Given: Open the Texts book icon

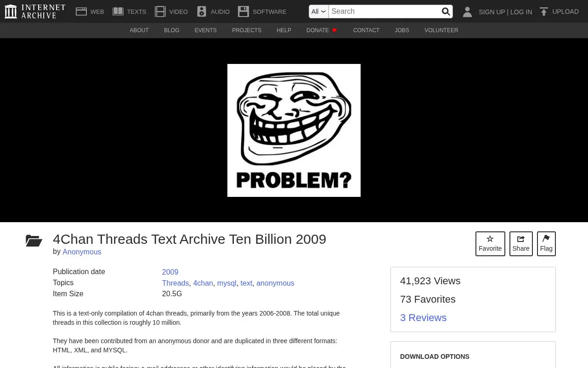Looking at the screenshot, I should [118, 11].
